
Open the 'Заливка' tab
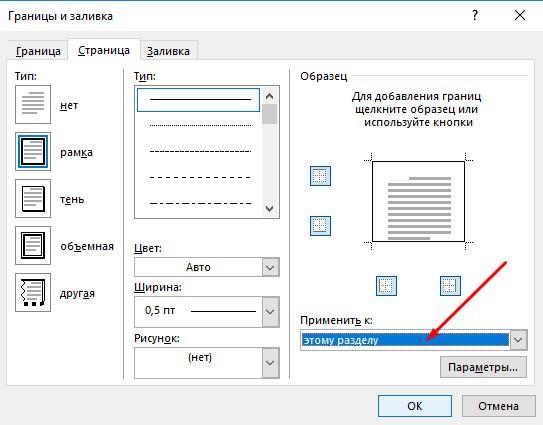click(168, 51)
